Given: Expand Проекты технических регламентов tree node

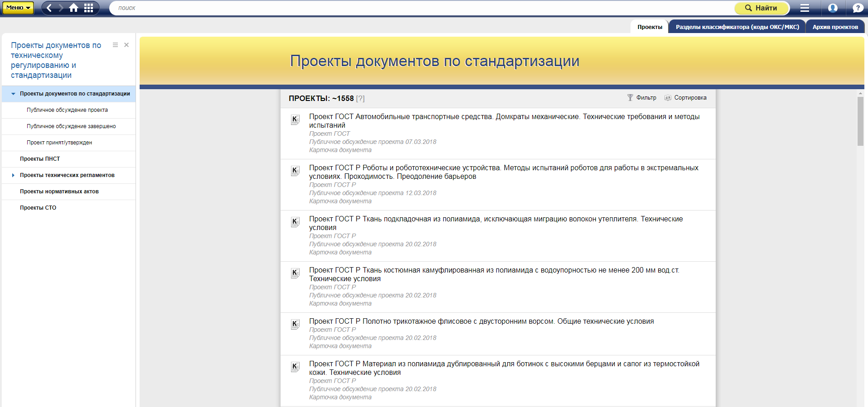Looking at the screenshot, I should point(13,175).
